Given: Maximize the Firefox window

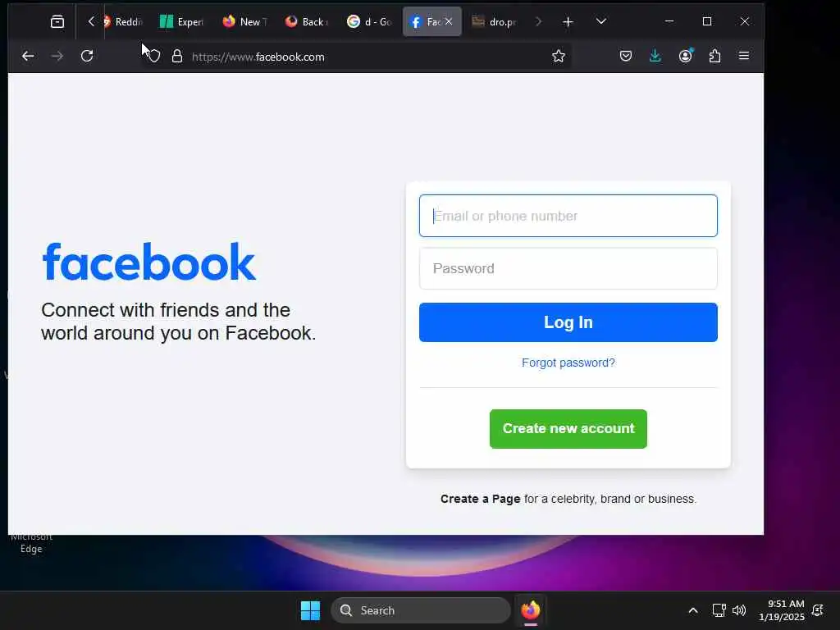Looking at the screenshot, I should coord(707,21).
